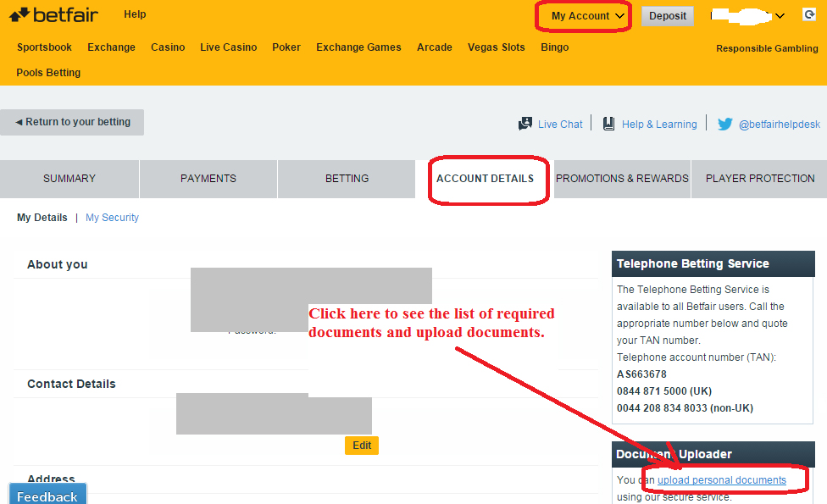Click UK phone number 0844 871 5000
The image size is (827, 504).
pyautogui.click(x=664, y=391)
